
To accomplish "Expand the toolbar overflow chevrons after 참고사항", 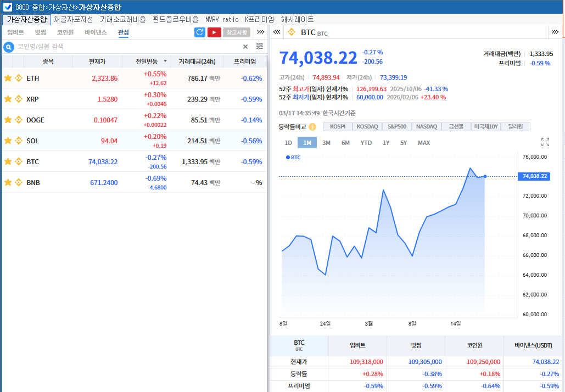I will click(260, 32).
